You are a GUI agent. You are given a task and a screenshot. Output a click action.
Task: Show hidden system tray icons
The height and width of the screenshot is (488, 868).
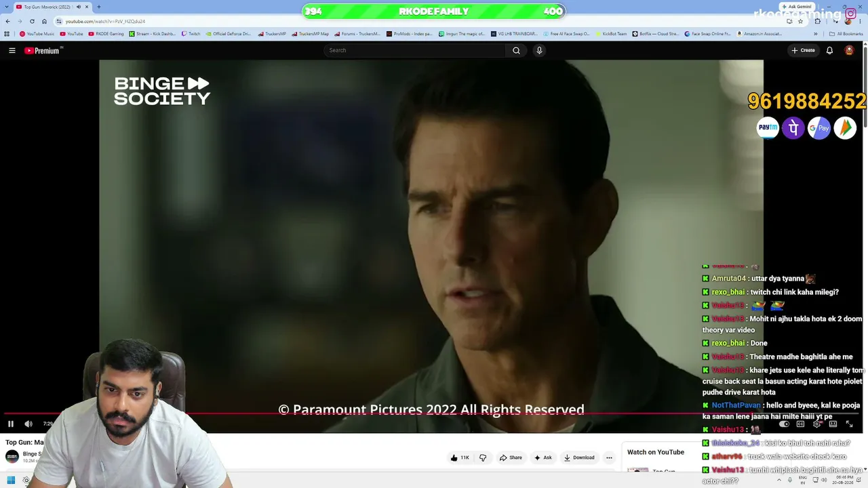tap(779, 481)
